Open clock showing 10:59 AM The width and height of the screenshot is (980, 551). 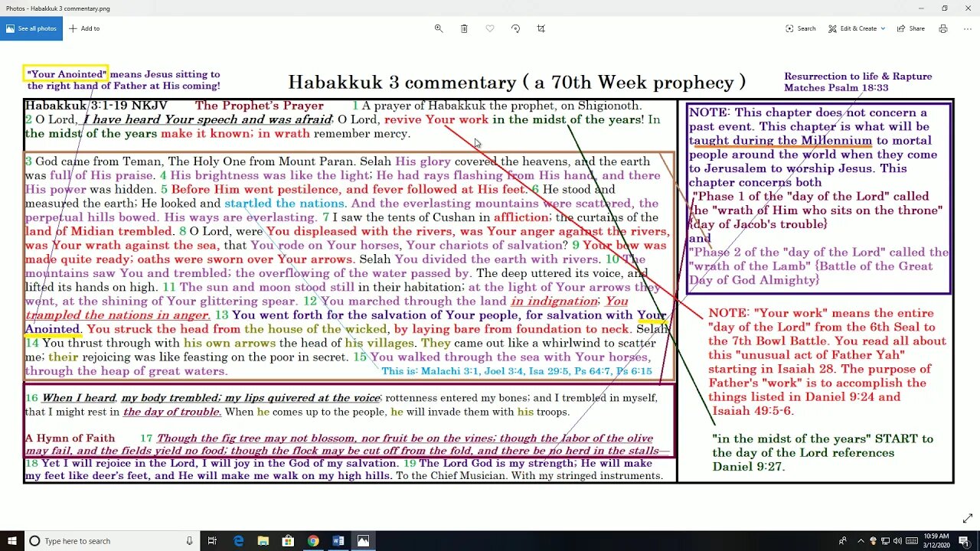point(938,541)
